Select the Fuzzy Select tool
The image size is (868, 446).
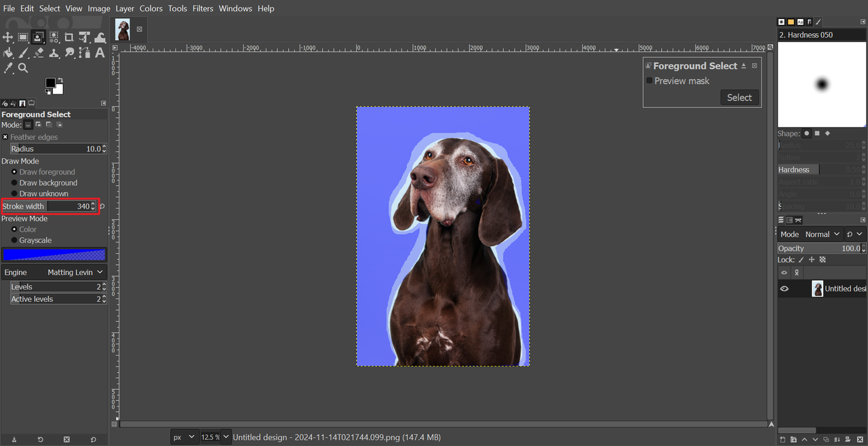[x=54, y=37]
